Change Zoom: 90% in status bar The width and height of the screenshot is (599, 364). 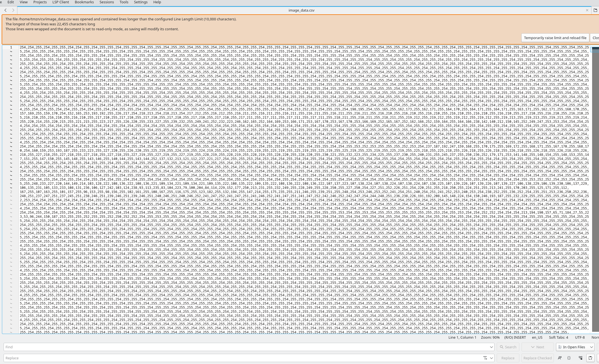[490, 338]
